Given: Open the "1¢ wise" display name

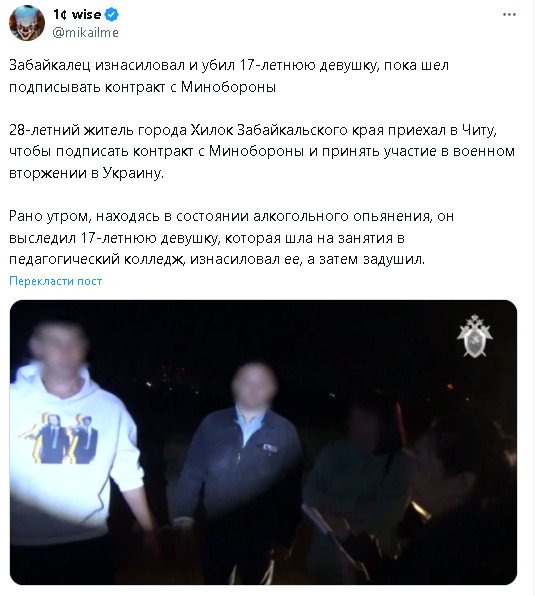Looking at the screenshot, I should tap(77, 14).
